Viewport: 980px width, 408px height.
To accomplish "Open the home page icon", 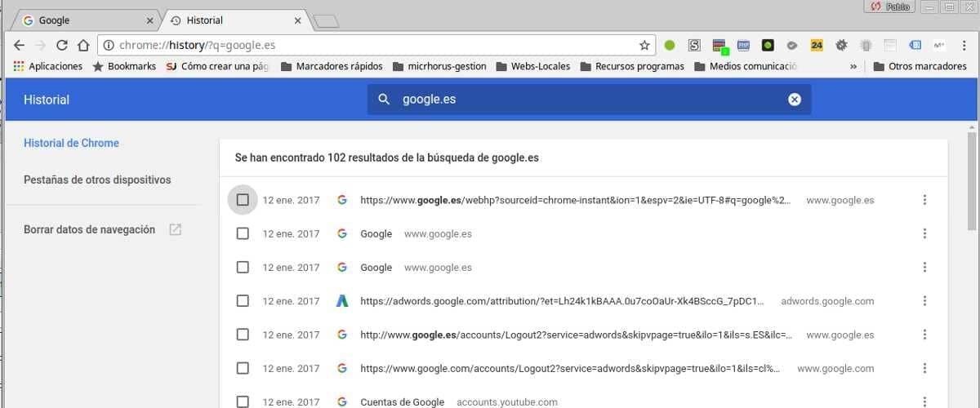I will (83, 46).
